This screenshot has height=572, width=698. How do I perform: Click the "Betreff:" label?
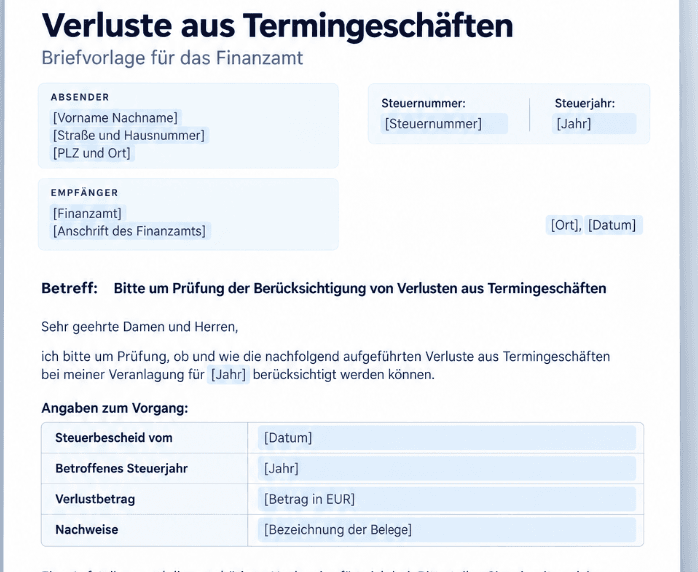click(69, 288)
